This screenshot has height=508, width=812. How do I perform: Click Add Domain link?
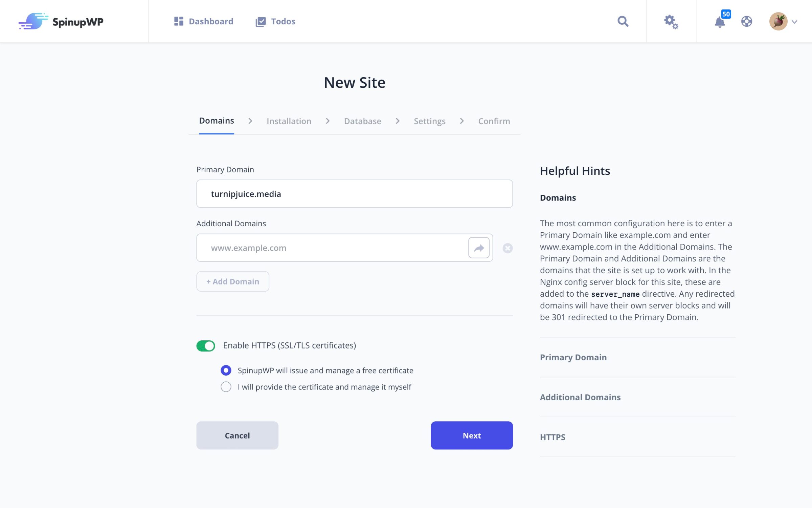tap(233, 281)
